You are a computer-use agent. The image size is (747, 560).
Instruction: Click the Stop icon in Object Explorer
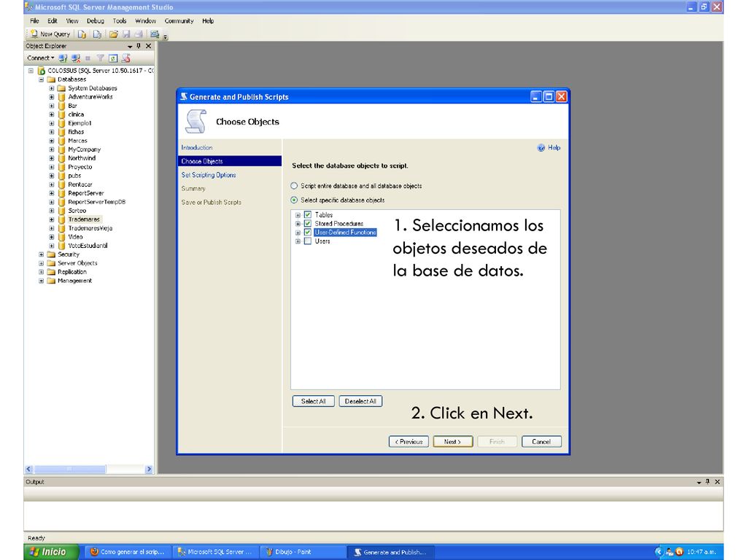(88, 58)
